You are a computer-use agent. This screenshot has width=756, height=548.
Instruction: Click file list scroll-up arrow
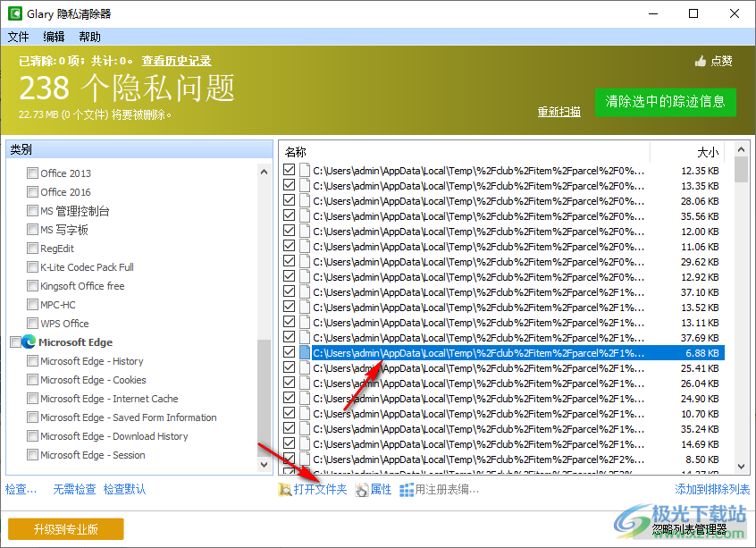[741, 149]
